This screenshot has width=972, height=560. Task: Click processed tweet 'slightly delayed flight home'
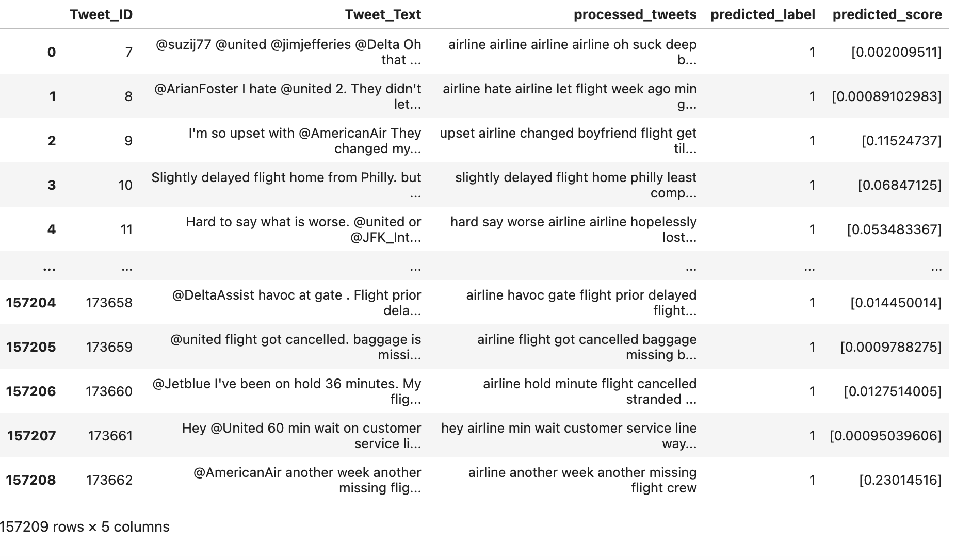point(575,185)
